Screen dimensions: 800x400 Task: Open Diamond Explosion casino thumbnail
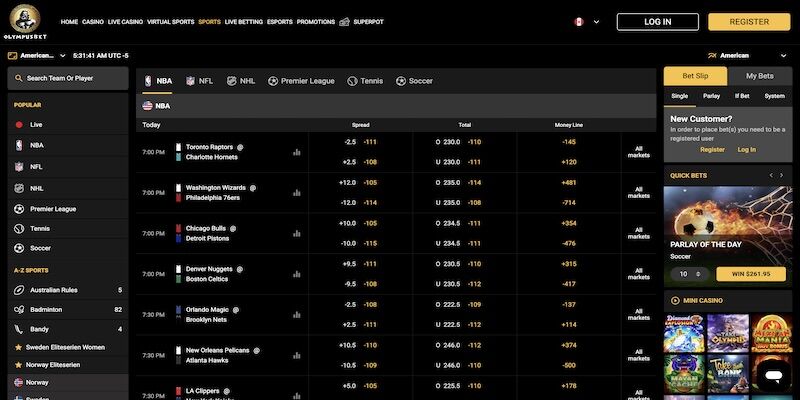(684, 333)
